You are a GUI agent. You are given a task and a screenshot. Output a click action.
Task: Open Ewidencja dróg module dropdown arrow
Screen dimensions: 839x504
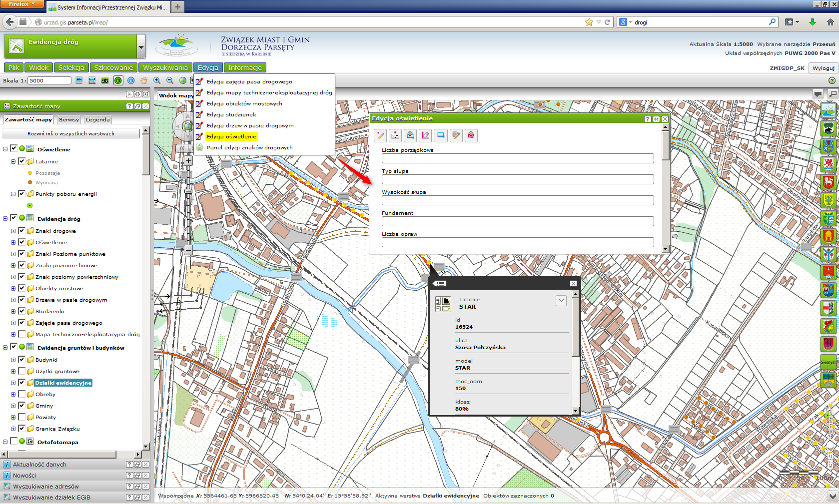[x=141, y=47]
